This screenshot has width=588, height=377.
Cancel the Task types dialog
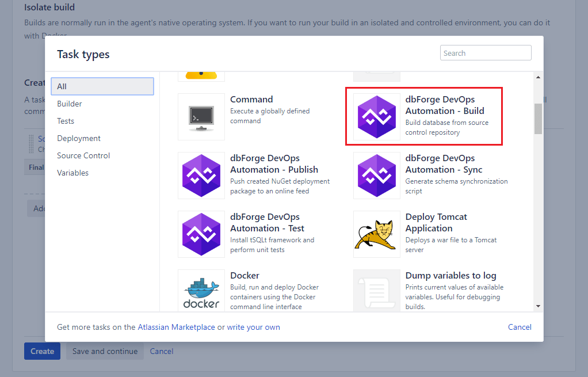coord(520,327)
